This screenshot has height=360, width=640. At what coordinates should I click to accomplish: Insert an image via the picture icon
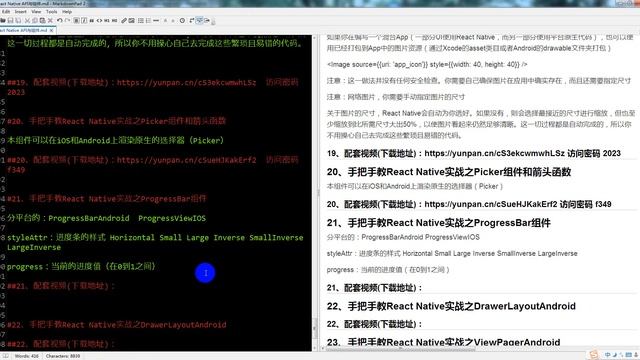tap(131, 20)
